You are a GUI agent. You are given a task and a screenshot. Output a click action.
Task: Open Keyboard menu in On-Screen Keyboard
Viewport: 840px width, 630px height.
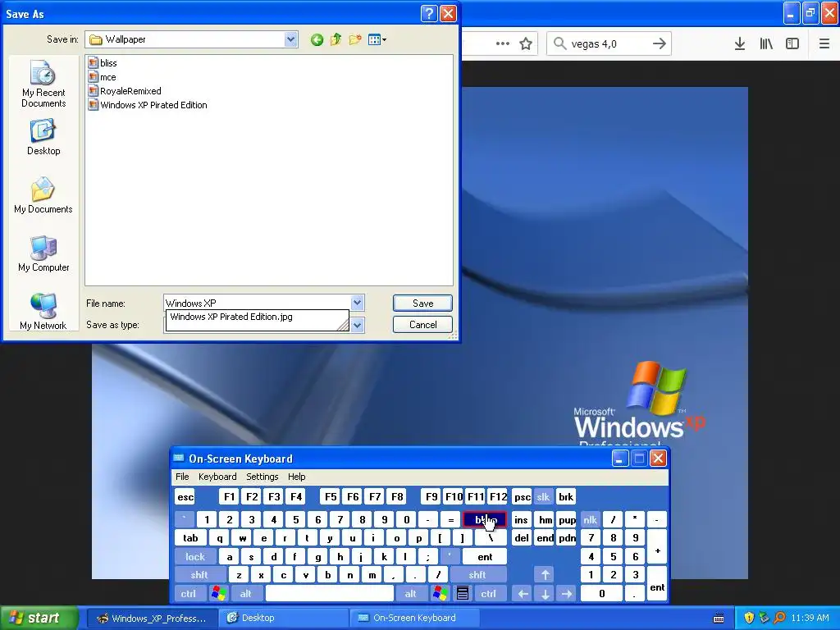(217, 477)
